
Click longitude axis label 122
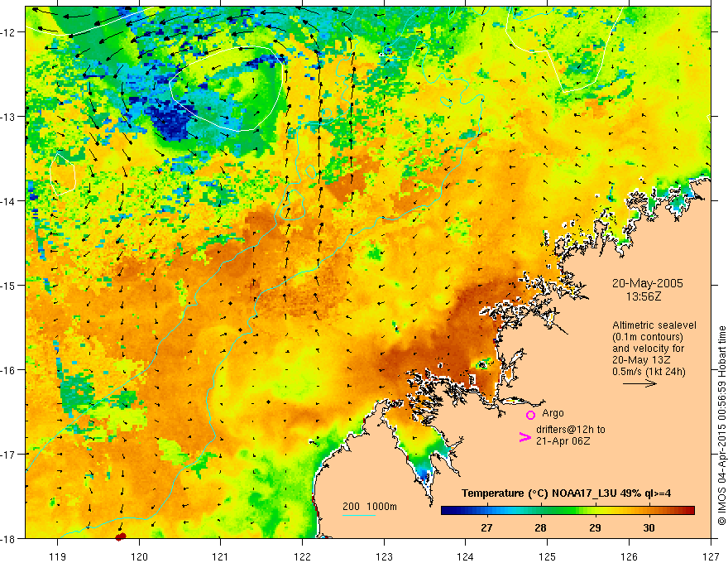pyautogui.click(x=302, y=556)
